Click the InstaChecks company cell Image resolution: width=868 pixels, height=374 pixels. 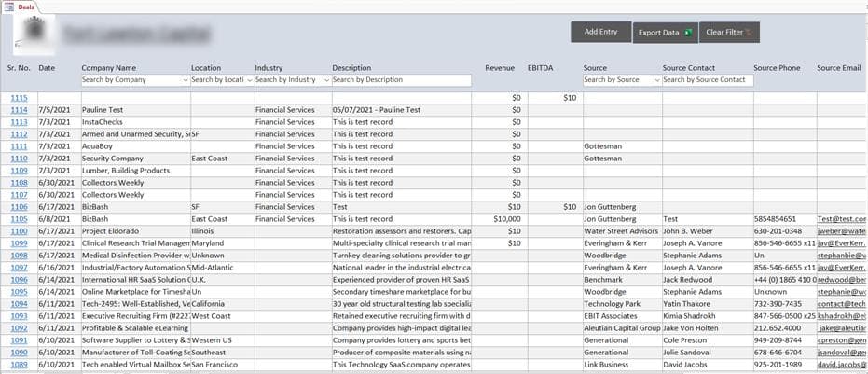point(135,122)
